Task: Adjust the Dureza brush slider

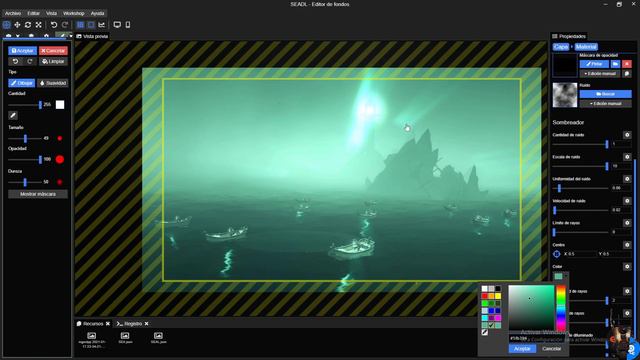Action: (x=25, y=182)
